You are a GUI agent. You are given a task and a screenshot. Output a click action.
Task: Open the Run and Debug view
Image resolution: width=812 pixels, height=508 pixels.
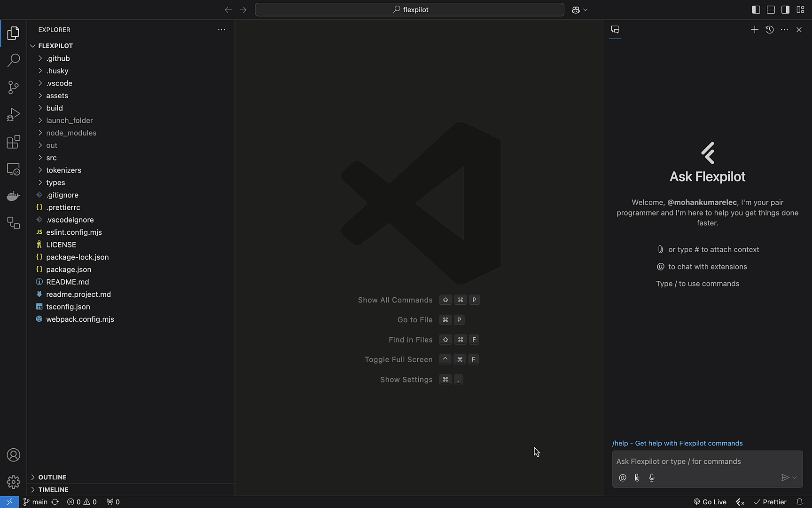(x=13, y=115)
